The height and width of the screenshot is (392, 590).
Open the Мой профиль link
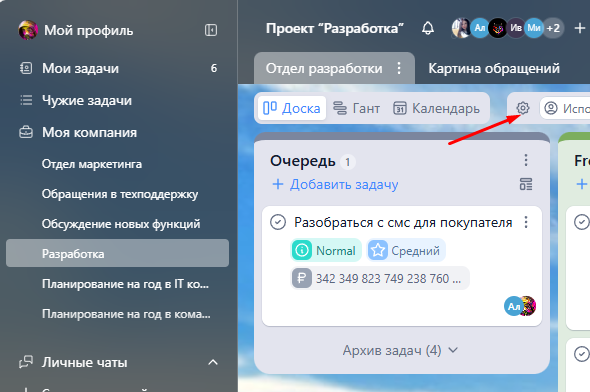(x=88, y=30)
